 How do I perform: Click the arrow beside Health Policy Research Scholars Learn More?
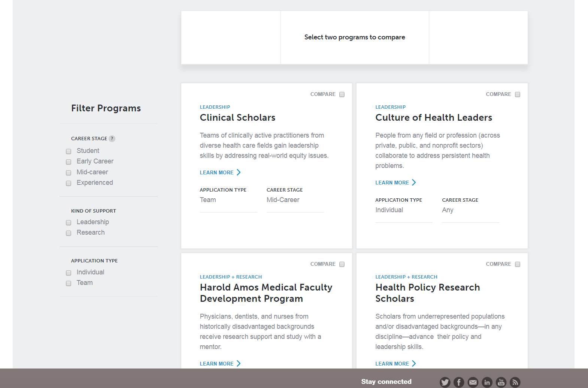tap(414, 364)
